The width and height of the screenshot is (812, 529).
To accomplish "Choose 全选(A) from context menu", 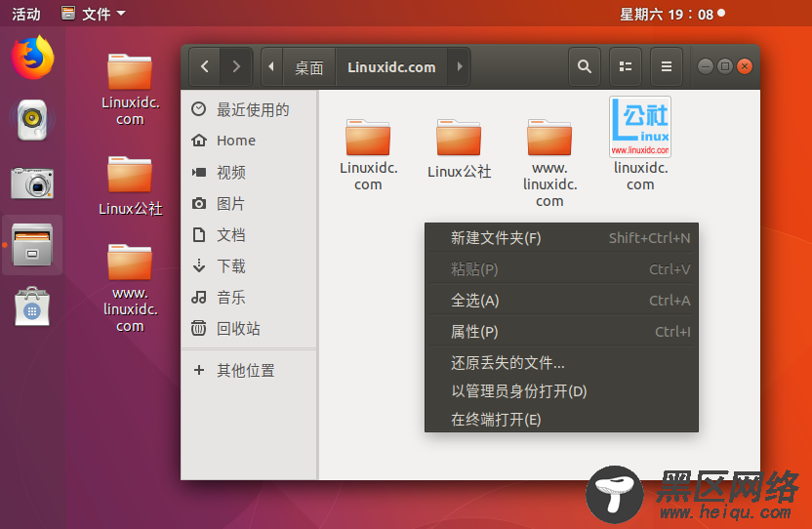I will click(x=561, y=300).
